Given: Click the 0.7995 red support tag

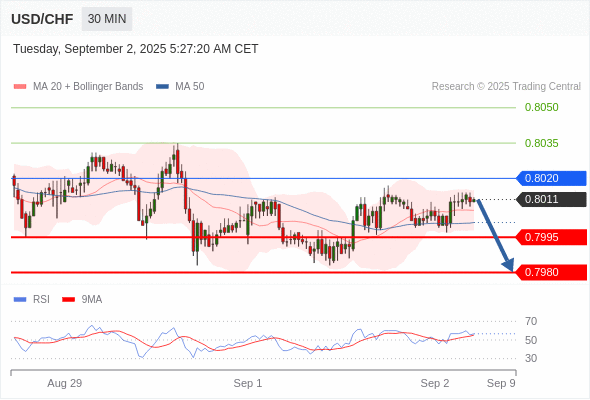Looking at the screenshot, I should pos(551,237).
